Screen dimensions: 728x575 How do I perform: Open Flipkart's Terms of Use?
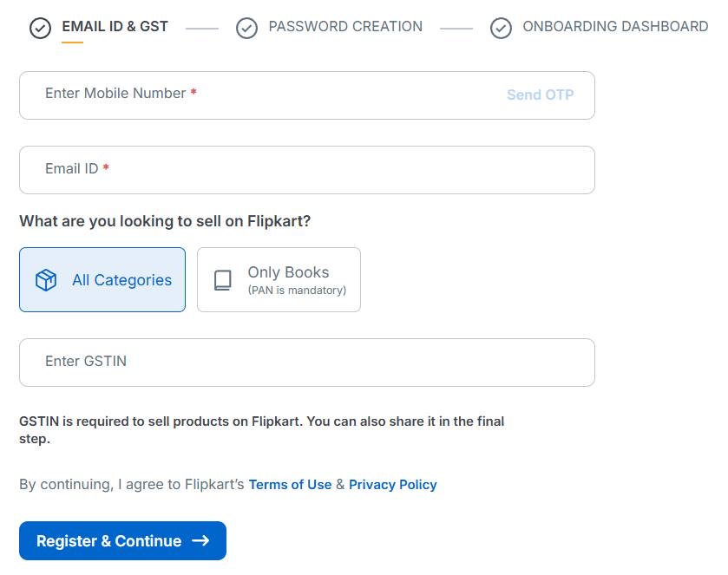point(290,484)
